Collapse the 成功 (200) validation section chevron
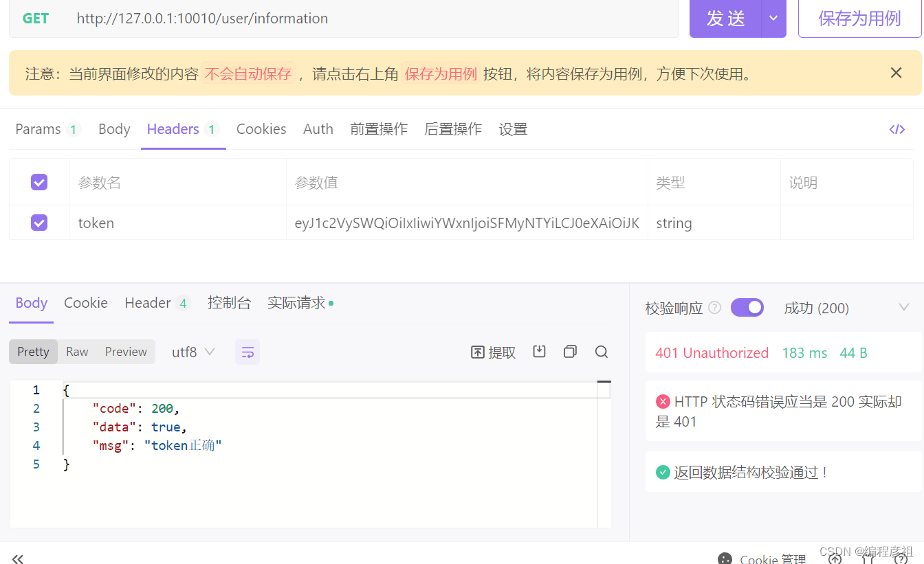 905,307
